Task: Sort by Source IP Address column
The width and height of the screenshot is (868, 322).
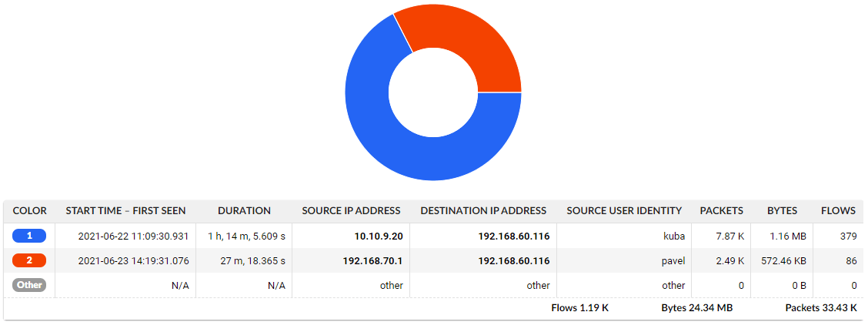Action: (351, 210)
